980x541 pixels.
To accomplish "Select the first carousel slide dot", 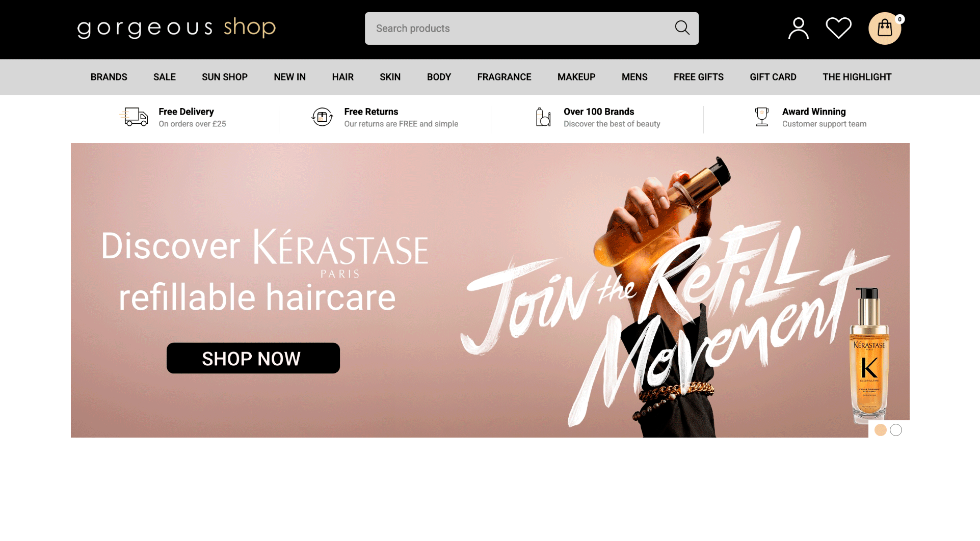I will (880, 430).
